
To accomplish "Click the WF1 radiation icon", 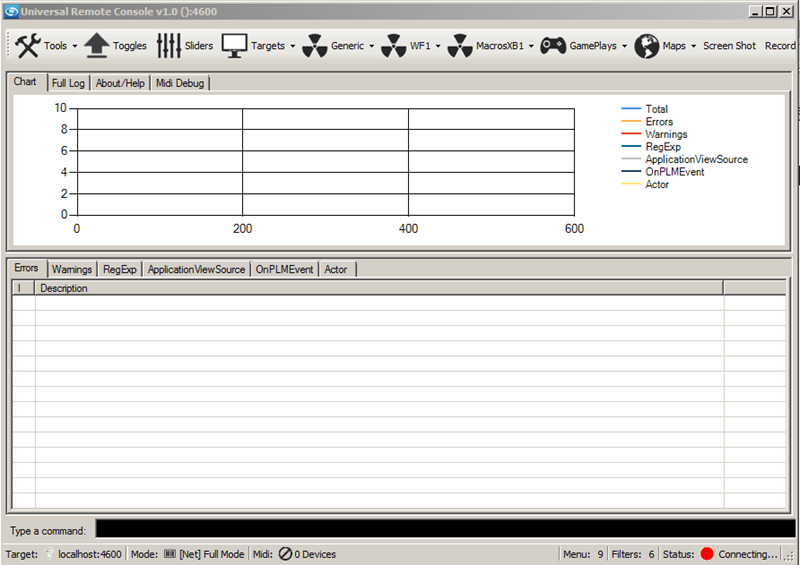I will tap(393, 45).
